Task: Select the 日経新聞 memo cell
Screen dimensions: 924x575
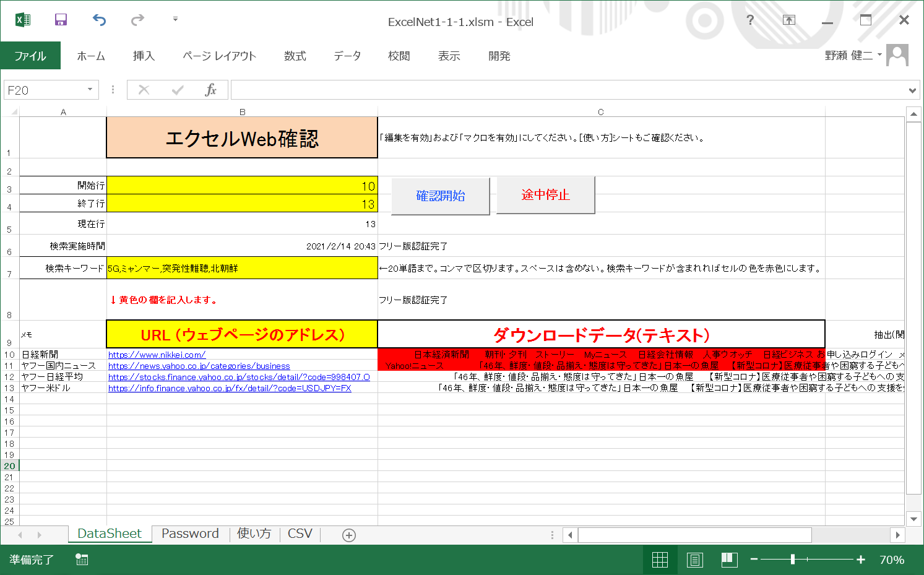Action: [x=63, y=355]
